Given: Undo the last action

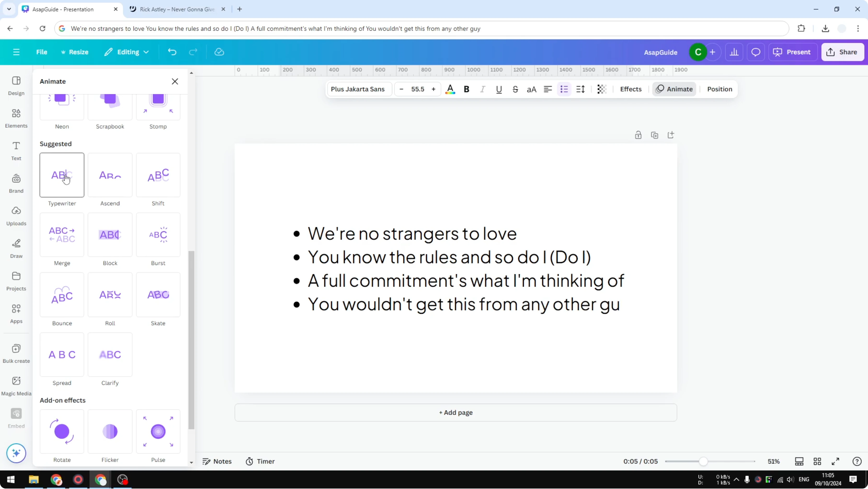Looking at the screenshot, I should 172,52.
